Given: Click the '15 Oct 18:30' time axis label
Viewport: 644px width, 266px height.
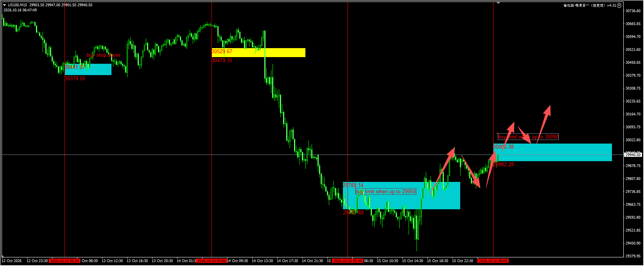Looking at the screenshot, I should pyautogui.click(x=438, y=261).
